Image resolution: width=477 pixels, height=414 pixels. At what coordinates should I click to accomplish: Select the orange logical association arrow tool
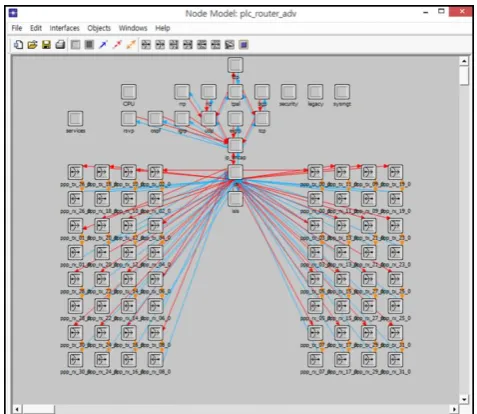point(131,45)
